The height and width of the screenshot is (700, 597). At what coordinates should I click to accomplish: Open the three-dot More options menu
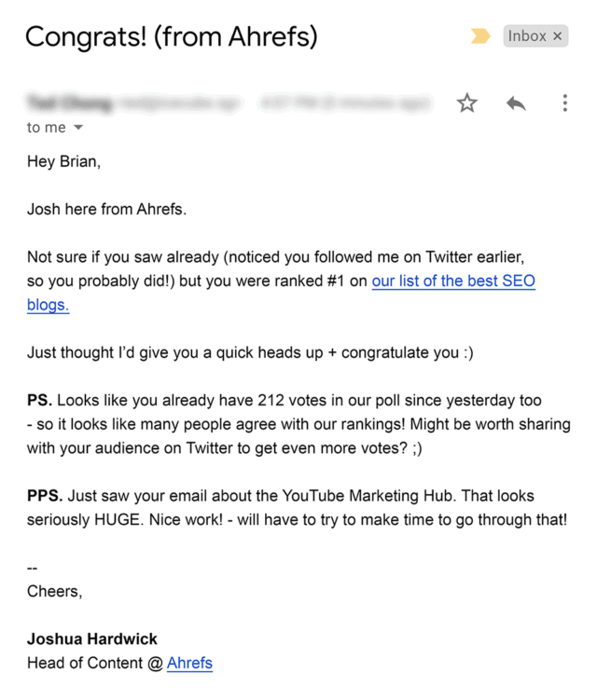564,103
